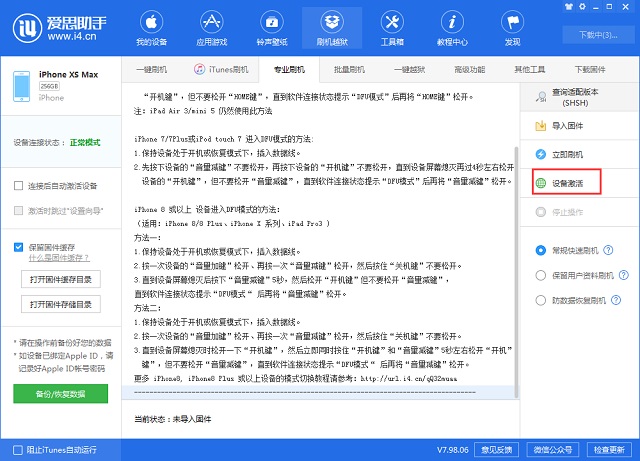
Task: Click version label V7.98.06
Action: (453, 450)
